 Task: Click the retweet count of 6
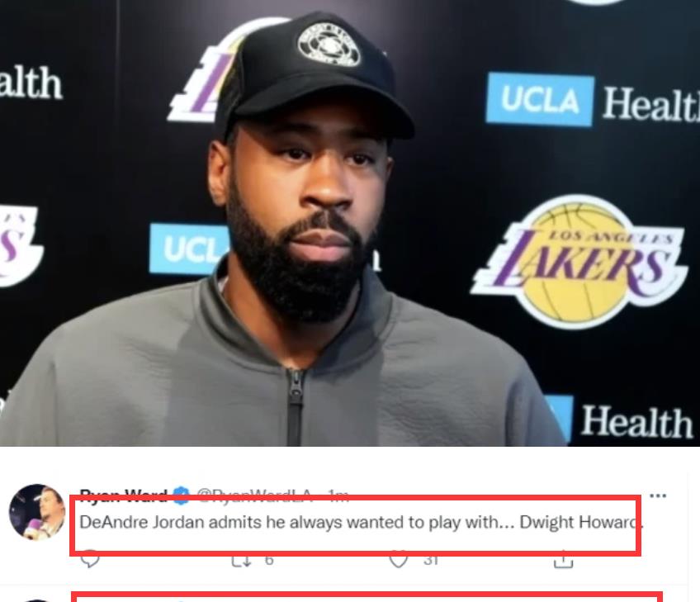(x=269, y=560)
